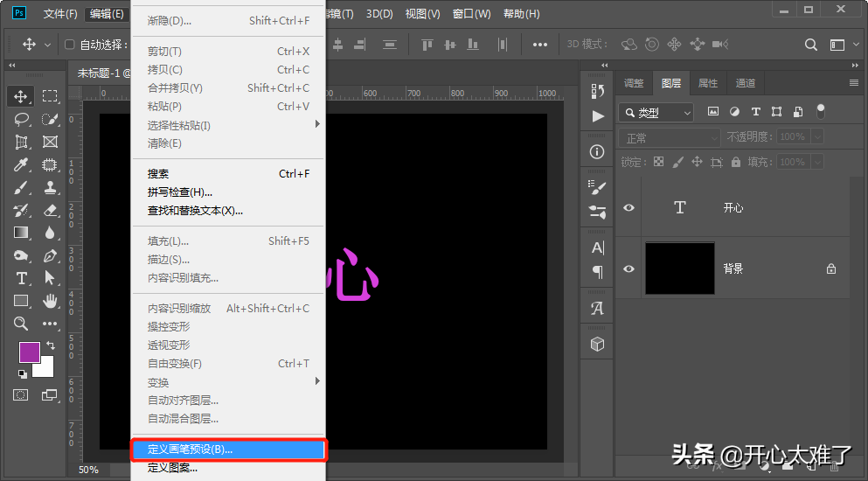Image resolution: width=868 pixels, height=481 pixels.
Task: Select the Brush tool
Action: pyautogui.click(x=20, y=187)
